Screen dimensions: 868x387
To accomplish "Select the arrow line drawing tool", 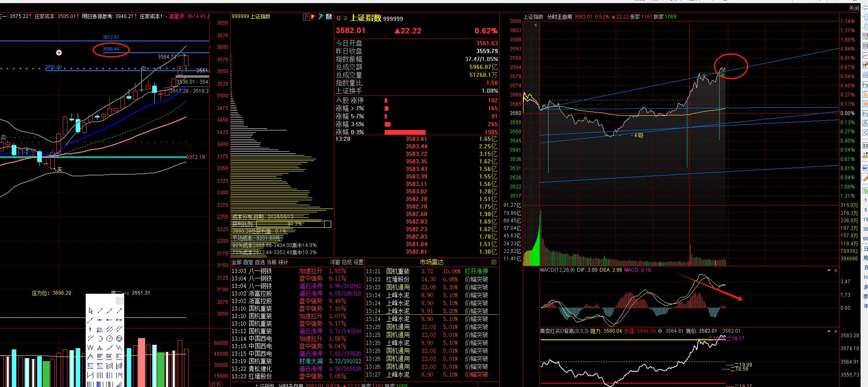I will tap(119, 311).
